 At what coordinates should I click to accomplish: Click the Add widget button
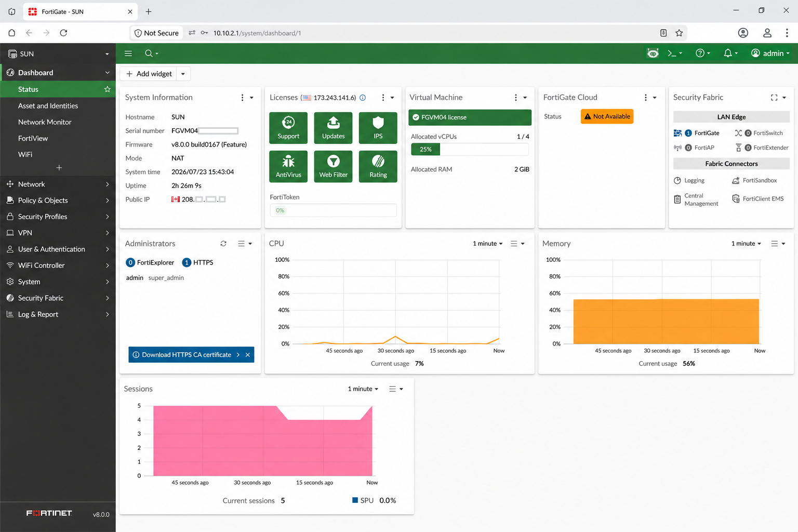coord(149,74)
